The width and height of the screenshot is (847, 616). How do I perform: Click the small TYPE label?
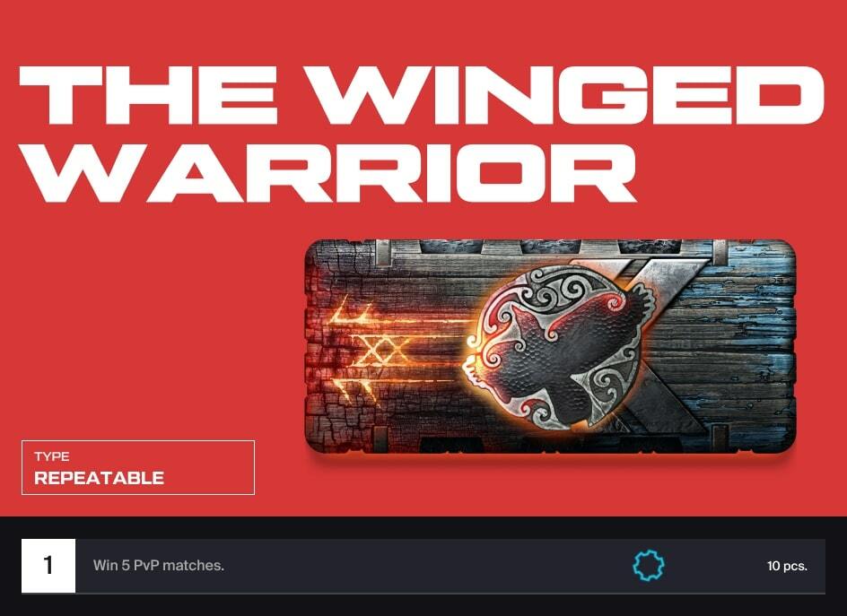[52, 456]
